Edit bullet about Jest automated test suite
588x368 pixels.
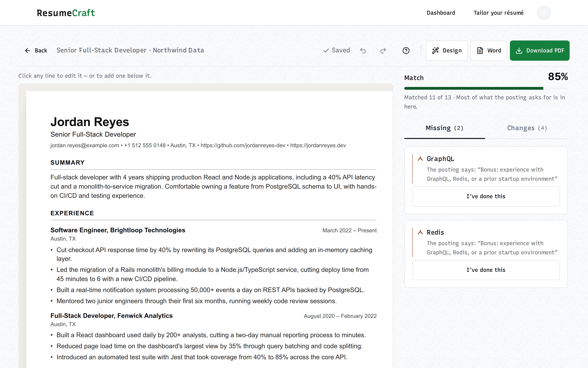pos(202,357)
